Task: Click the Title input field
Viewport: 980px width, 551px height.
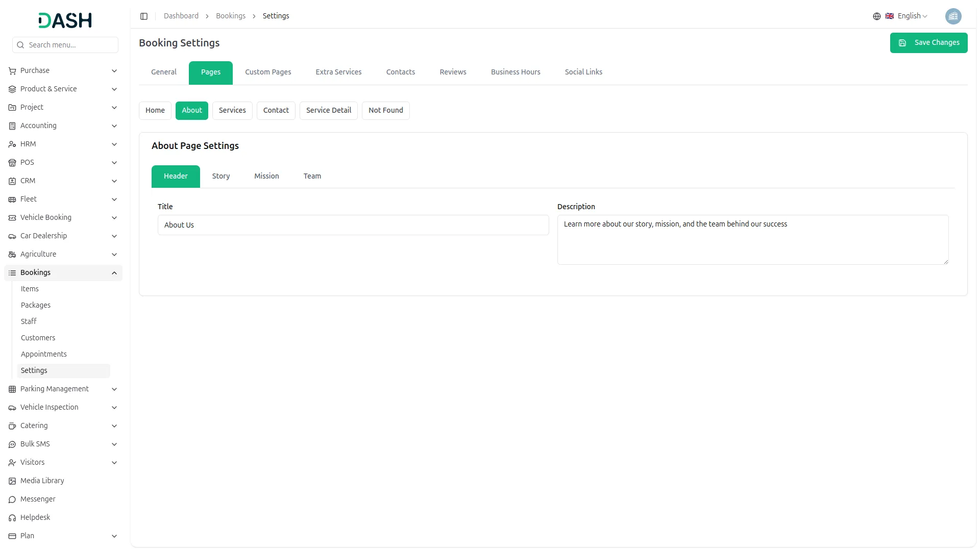Action: 353,226
